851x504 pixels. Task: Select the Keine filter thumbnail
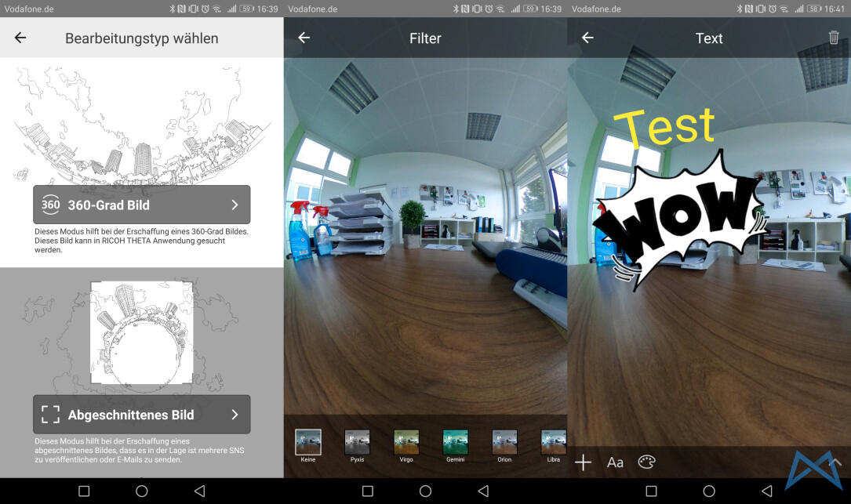tap(308, 442)
